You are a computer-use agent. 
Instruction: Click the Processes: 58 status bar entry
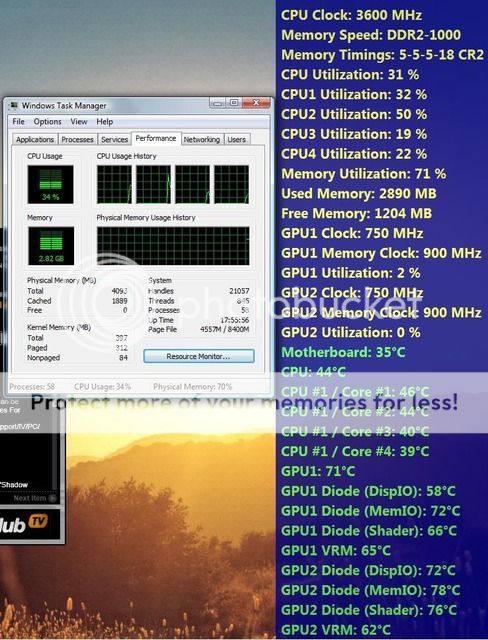31,387
